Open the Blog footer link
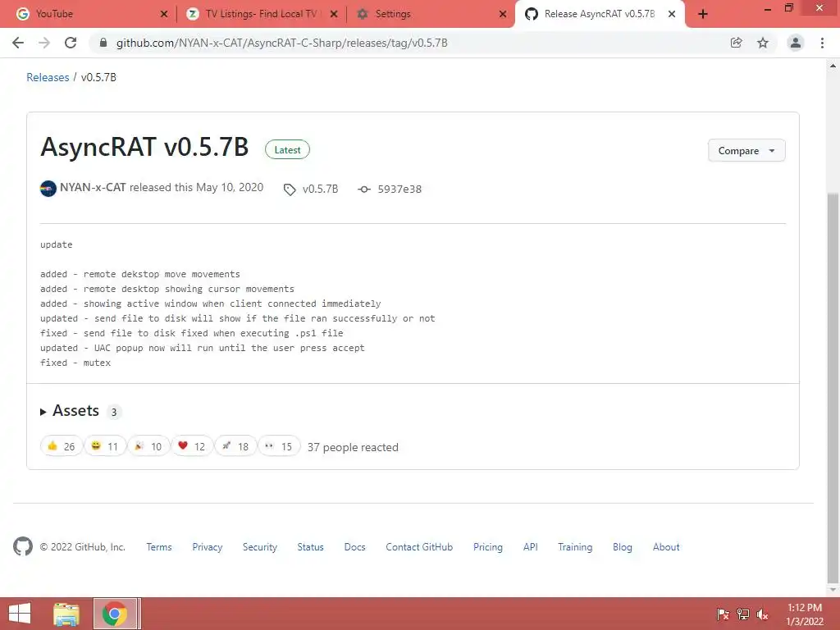The image size is (840, 630). pyautogui.click(x=623, y=547)
